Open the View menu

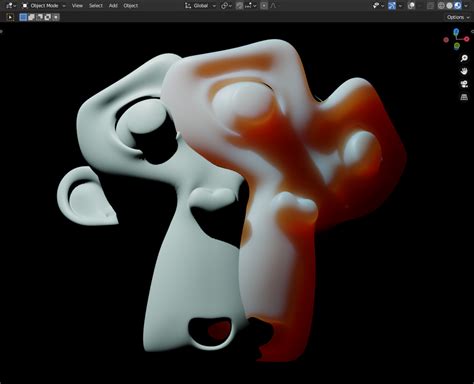(77, 6)
